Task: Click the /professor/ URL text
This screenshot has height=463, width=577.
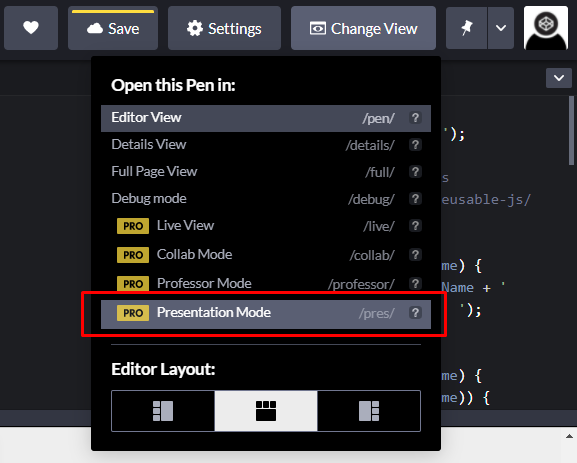Action: click(x=361, y=284)
